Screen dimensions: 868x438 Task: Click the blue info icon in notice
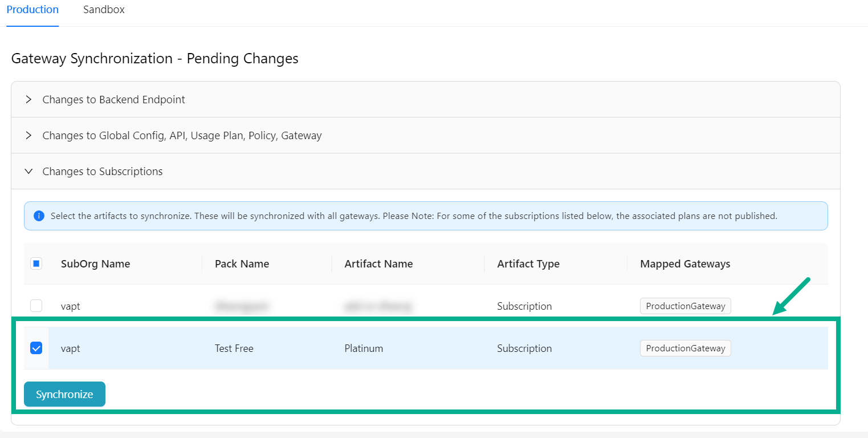[39, 216]
